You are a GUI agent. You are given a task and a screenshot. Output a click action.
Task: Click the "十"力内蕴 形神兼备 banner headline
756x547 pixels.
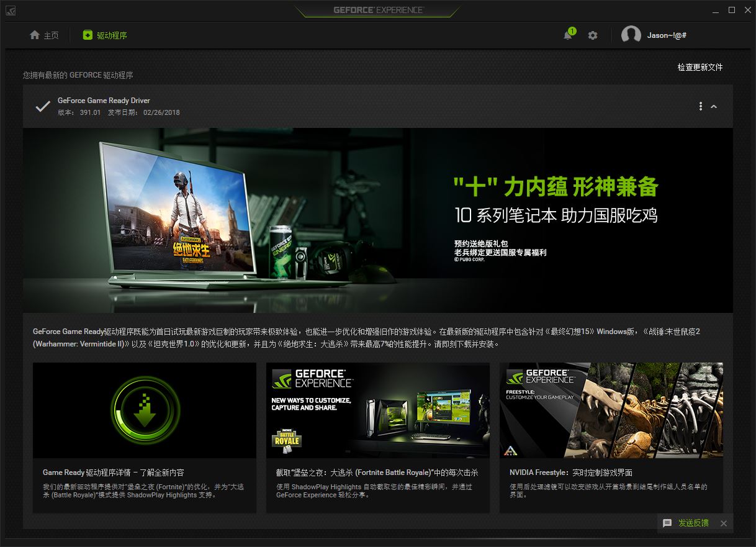pos(556,187)
